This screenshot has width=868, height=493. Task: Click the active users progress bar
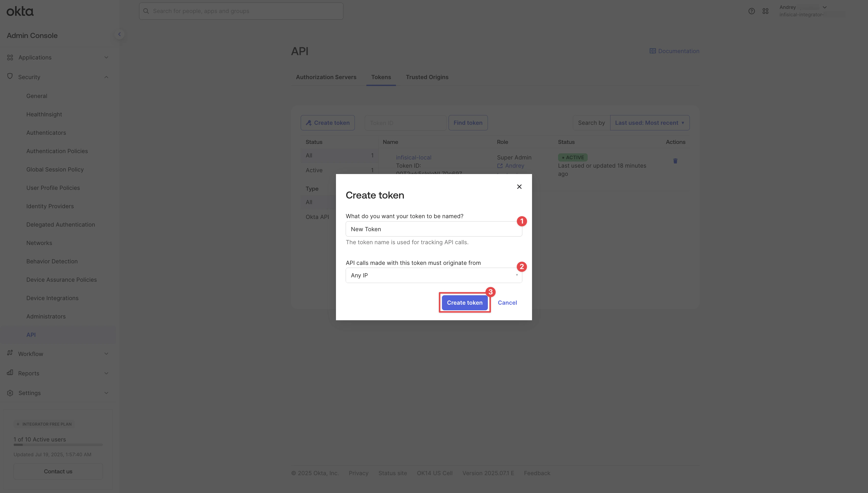coord(58,445)
